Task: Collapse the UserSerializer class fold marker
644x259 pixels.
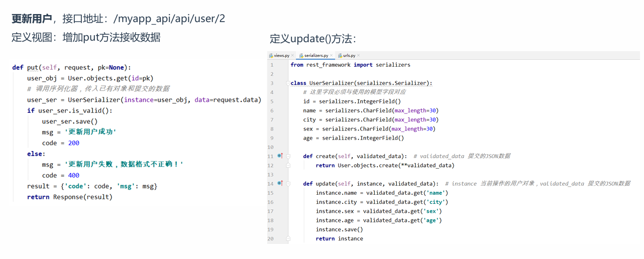Action: coord(289,83)
